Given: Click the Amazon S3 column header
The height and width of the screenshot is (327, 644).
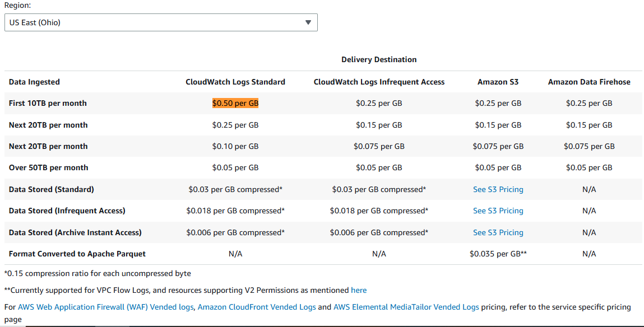Looking at the screenshot, I should tap(498, 82).
